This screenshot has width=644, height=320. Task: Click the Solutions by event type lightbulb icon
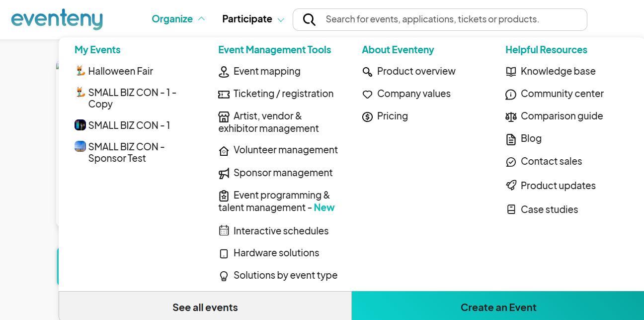click(x=224, y=276)
